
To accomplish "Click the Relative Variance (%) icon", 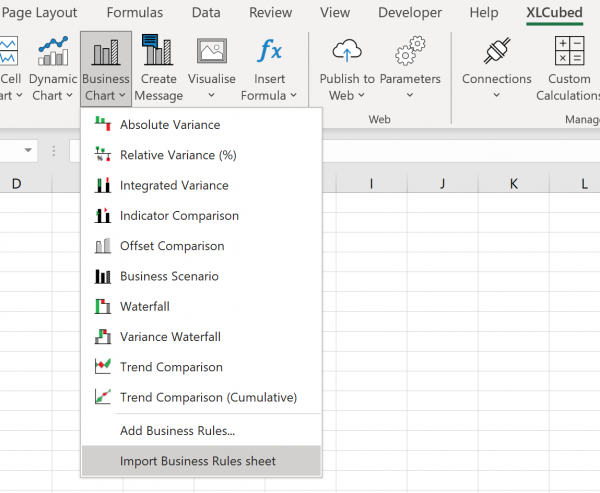I will click(x=103, y=154).
